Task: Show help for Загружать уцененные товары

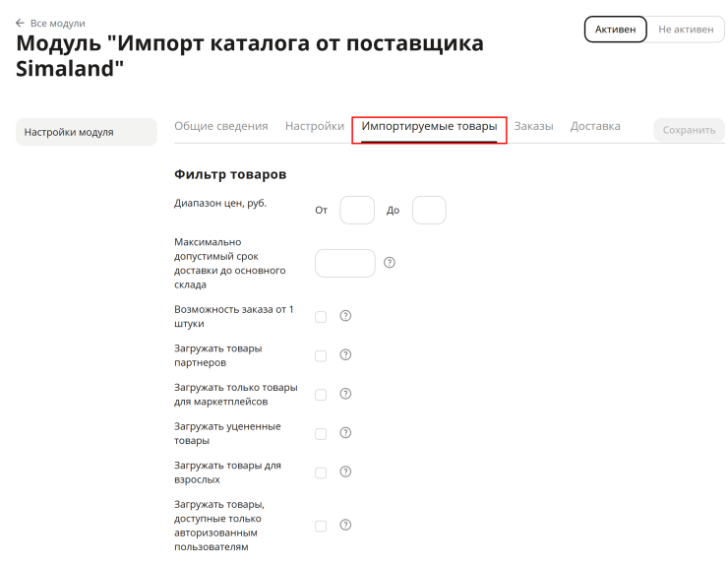Action: point(345,433)
